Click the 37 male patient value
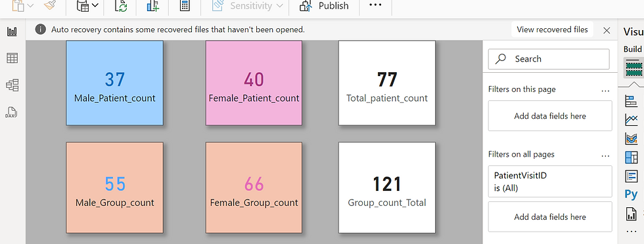Screen dimensions: 644x244 pos(114,79)
